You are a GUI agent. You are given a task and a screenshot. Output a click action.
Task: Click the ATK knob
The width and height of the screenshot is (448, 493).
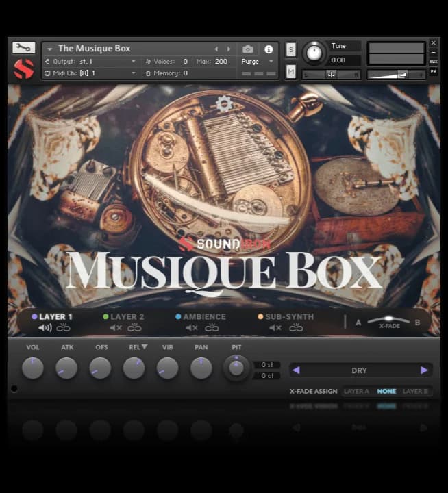coord(66,368)
